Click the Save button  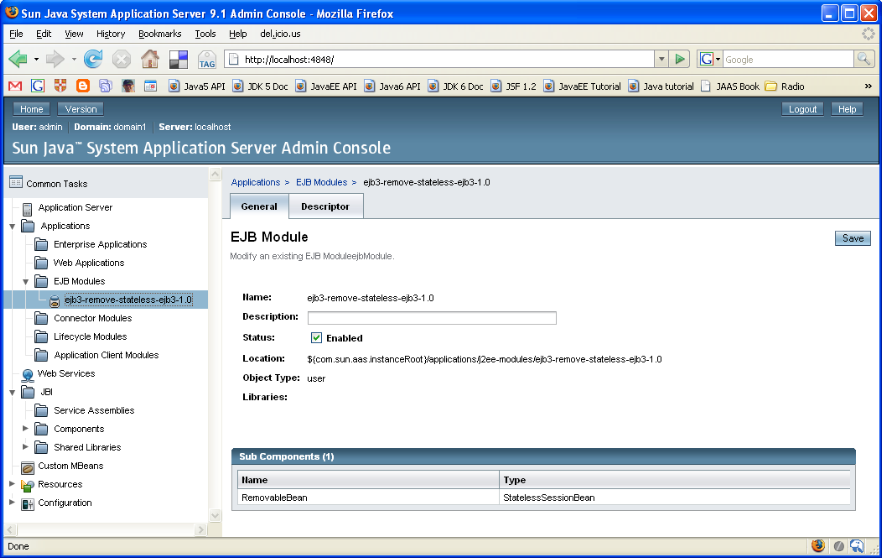[853, 238]
